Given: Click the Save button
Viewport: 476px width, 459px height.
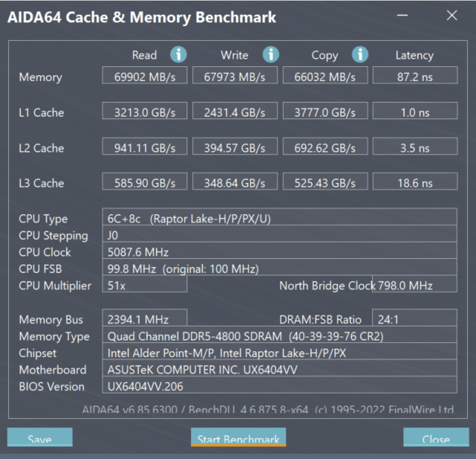Looking at the screenshot, I should click(x=40, y=439).
